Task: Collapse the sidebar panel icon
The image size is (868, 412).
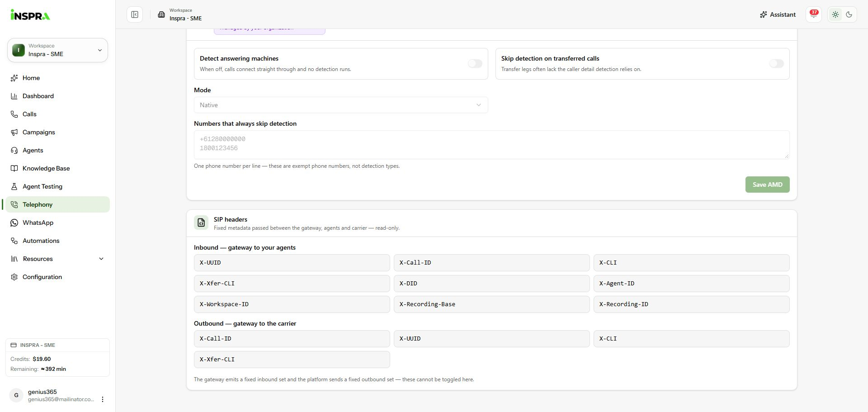Action: click(135, 14)
